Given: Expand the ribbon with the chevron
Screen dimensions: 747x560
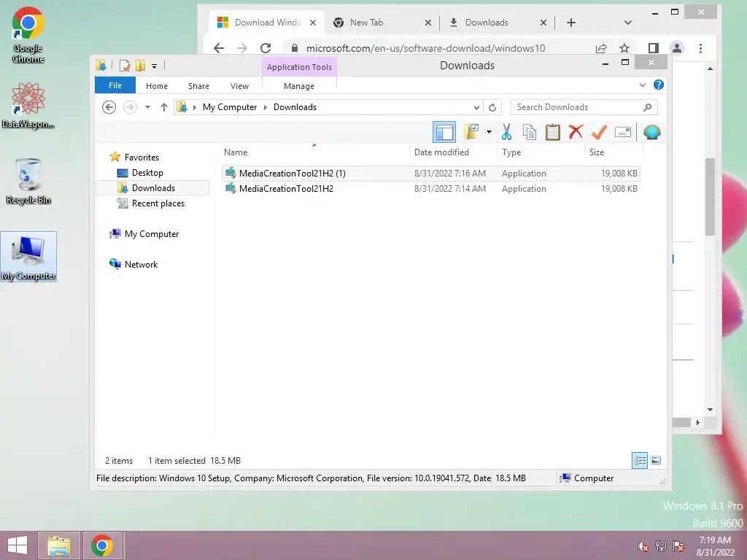Looking at the screenshot, I should (x=642, y=85).
